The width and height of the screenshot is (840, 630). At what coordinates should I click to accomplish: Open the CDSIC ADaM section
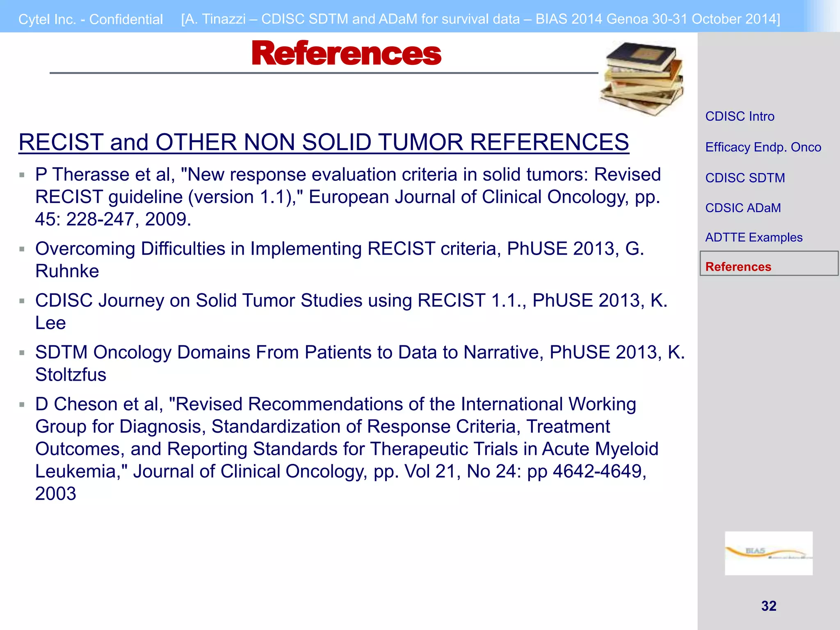[743, 208]
